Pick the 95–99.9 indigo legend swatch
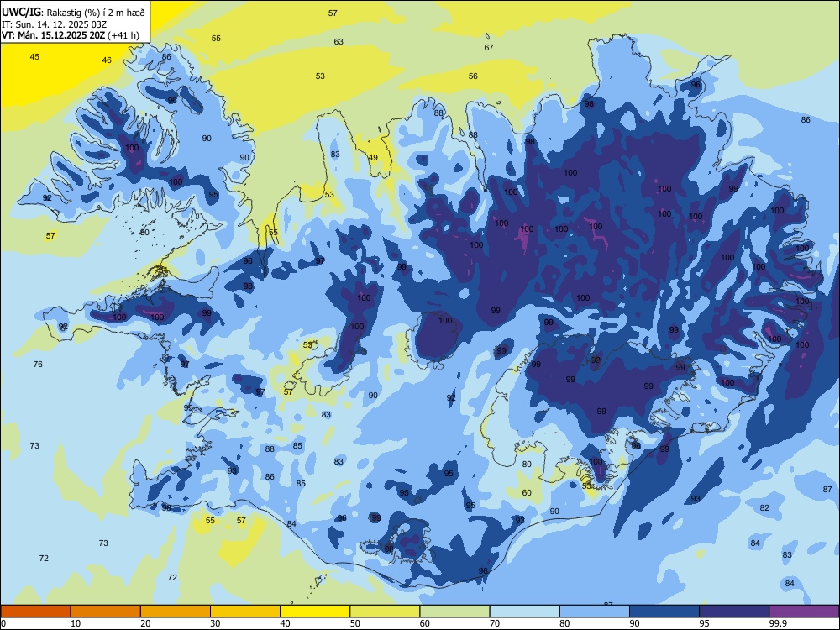Screen dimensions: 840x630 pyautogui.click(x=734, y=612)
